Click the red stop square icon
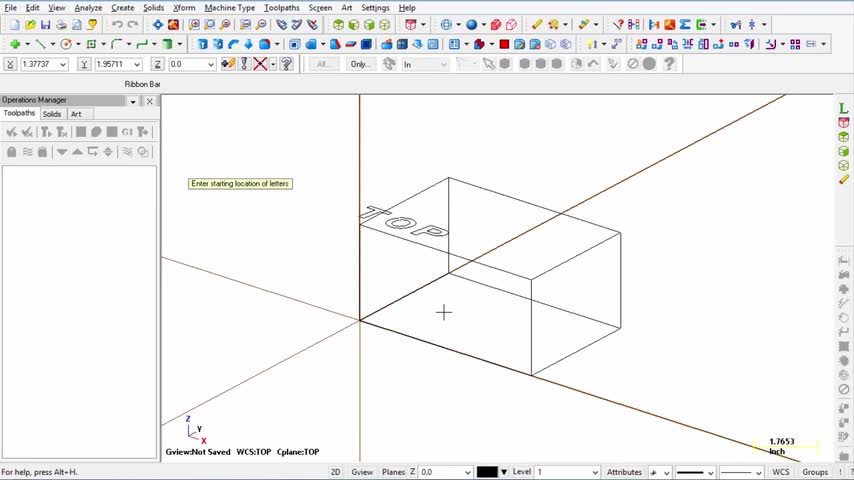The width and height of the screenshot is (854, 480). tap(504, 44)
